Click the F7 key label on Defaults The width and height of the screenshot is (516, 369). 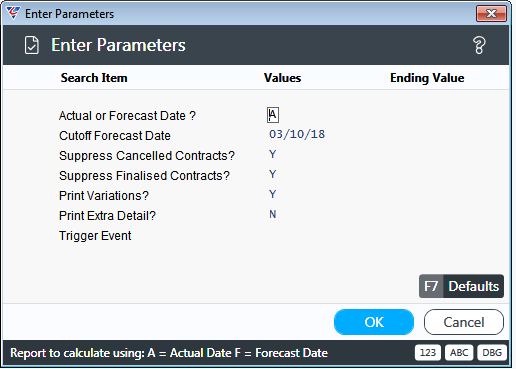pos(431,286)
